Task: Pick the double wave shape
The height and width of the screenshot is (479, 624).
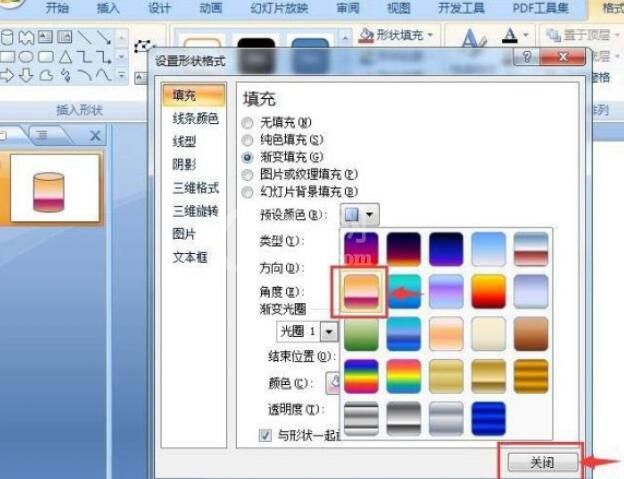Action: (x=26, y=37)
